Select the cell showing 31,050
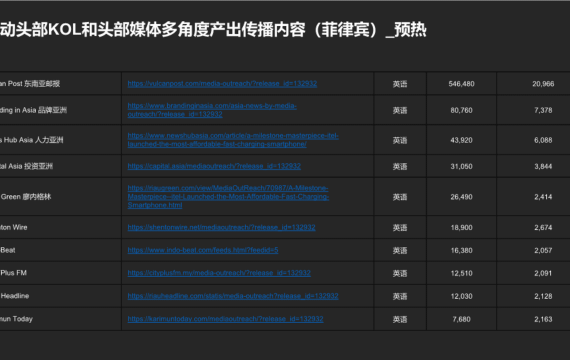570x360 pixels. 461,166
